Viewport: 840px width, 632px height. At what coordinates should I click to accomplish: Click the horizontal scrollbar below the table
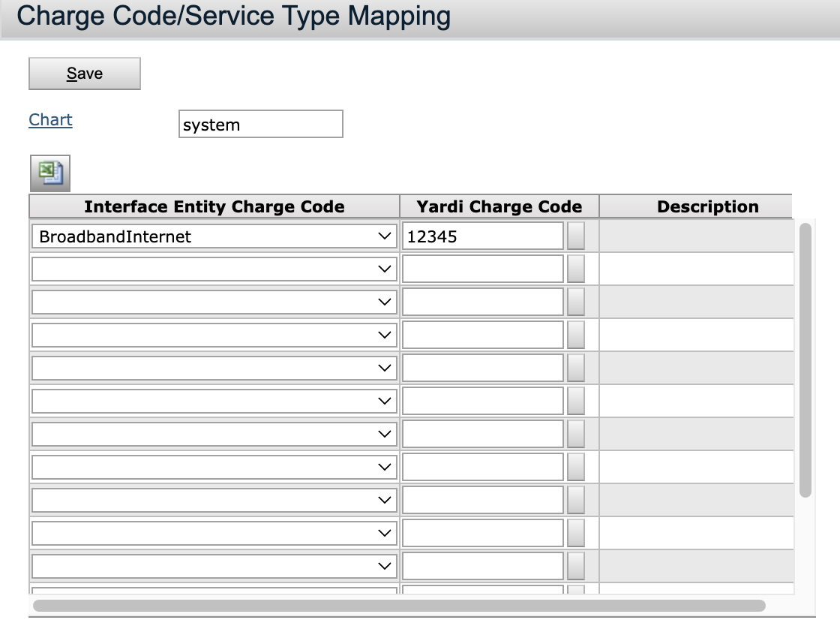[399, 606]
